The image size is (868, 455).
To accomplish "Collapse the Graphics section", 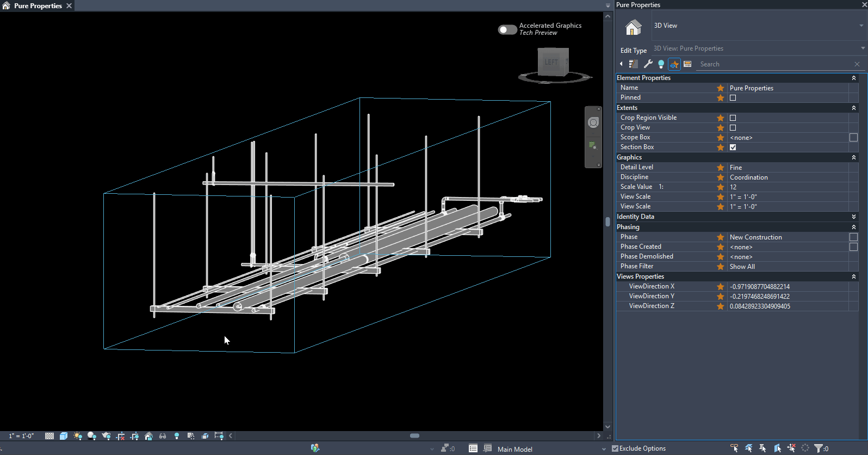I will click(854, 157).
